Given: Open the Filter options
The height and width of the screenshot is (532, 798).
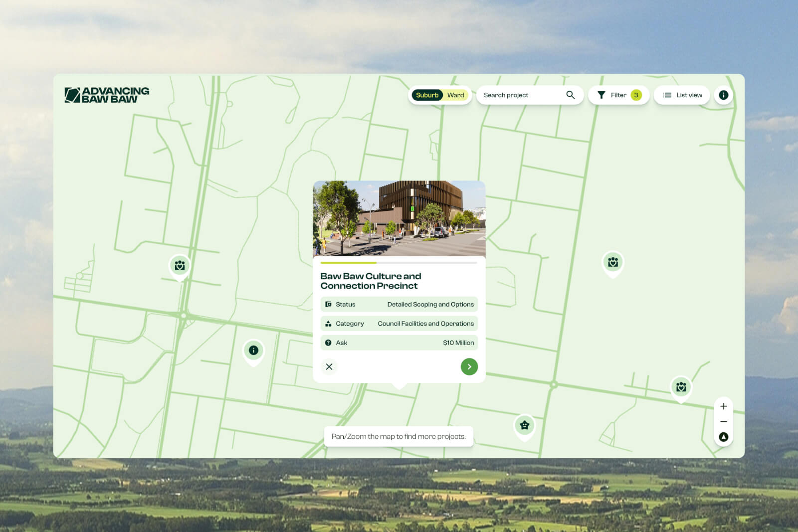Looking at the screenshot, I should (x=613, y=95).
